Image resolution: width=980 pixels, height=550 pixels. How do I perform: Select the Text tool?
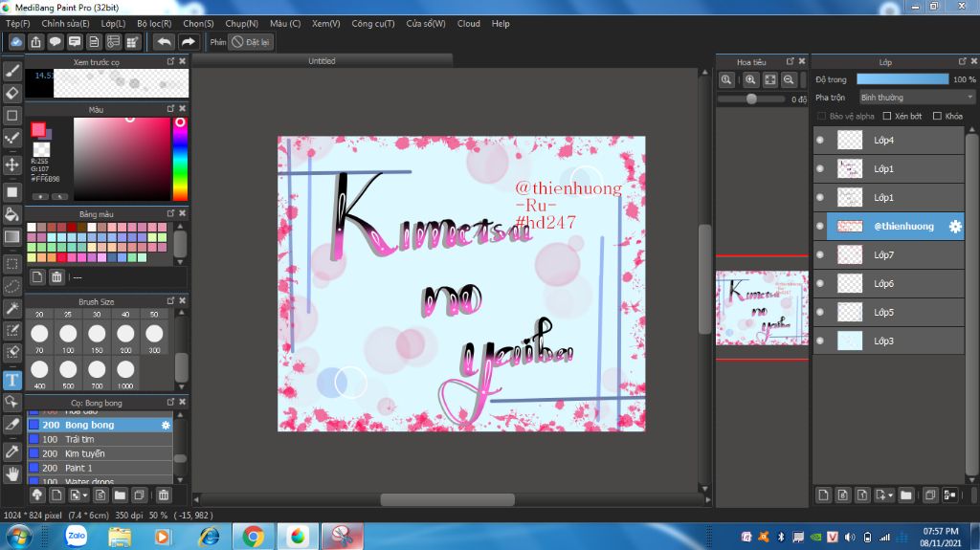click(11, 380)
